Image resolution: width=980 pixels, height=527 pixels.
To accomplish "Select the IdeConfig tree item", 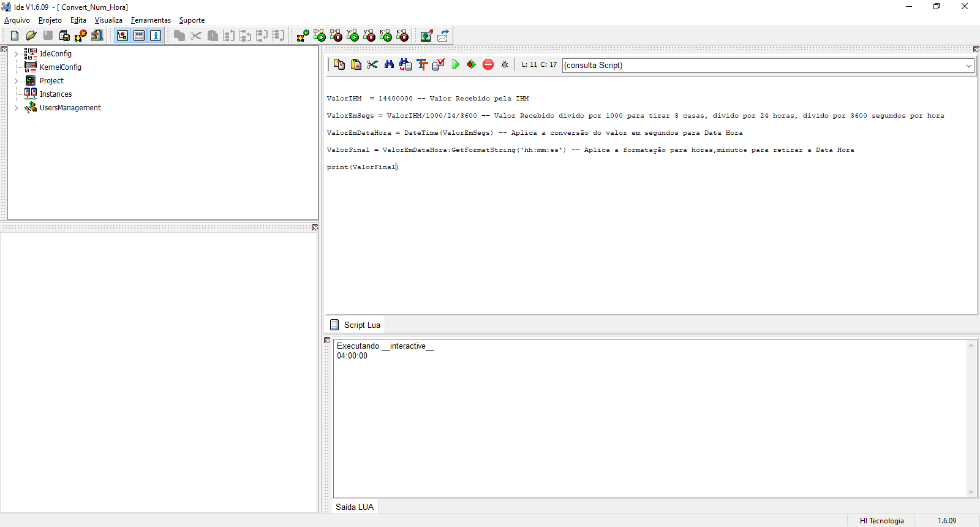I will click(x=56, y=54).
